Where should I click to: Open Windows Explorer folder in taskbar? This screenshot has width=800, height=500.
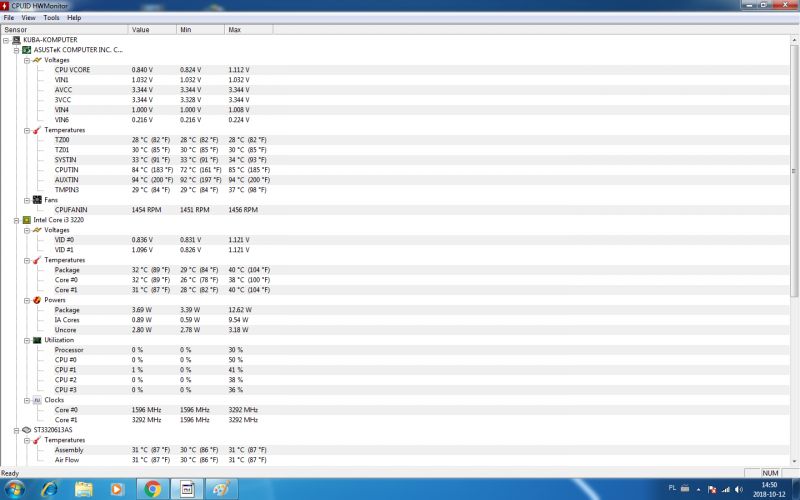[84, 489]
